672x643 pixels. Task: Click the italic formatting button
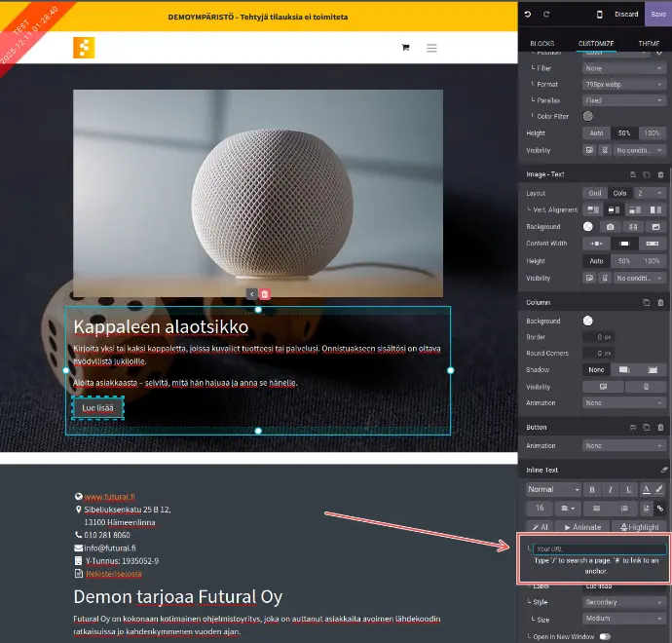611,489
